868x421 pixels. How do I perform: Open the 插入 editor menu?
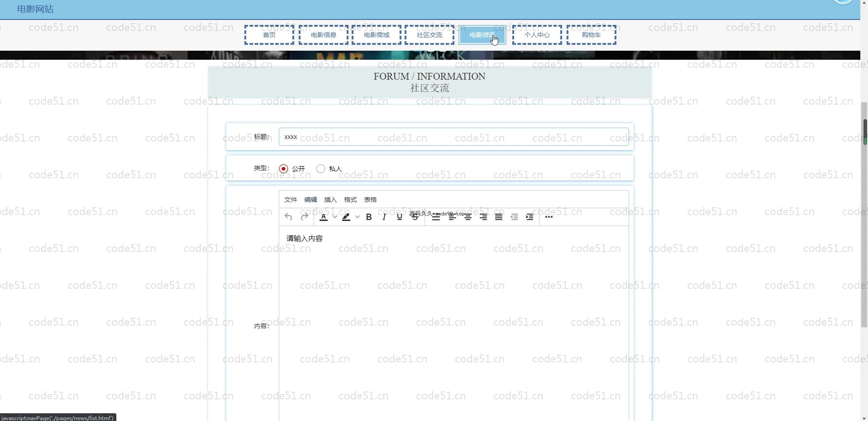click(330, 200)
